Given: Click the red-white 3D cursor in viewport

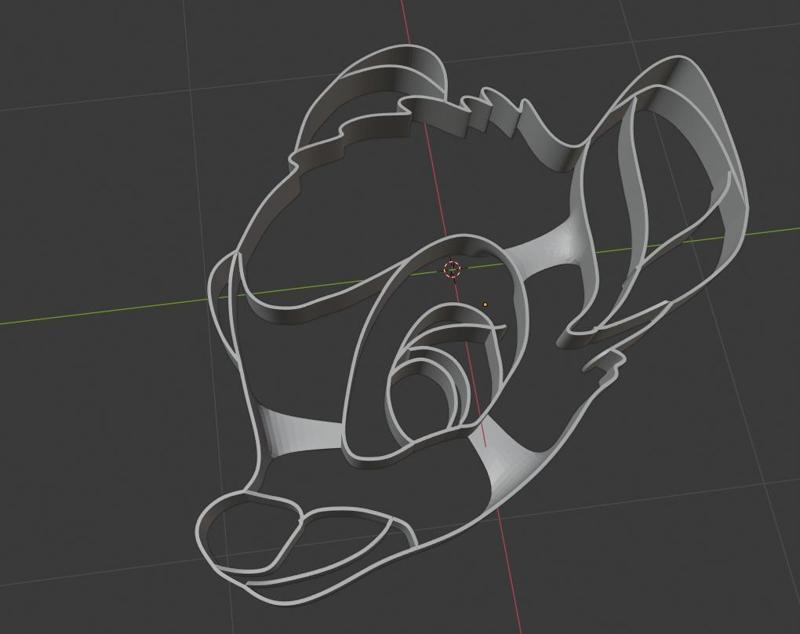Looking at the screenshot, I should click(452, 269).
